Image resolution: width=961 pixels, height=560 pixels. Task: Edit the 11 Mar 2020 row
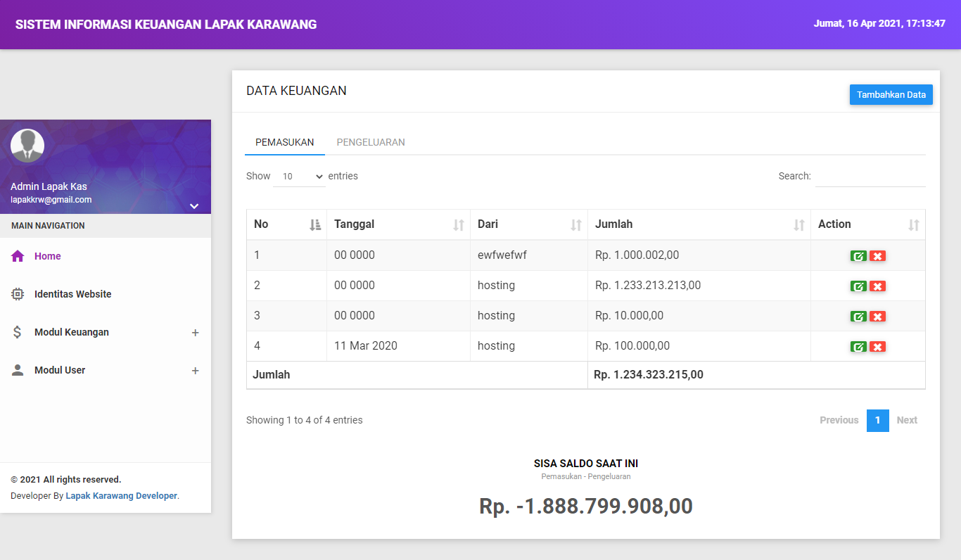point(858,347)
